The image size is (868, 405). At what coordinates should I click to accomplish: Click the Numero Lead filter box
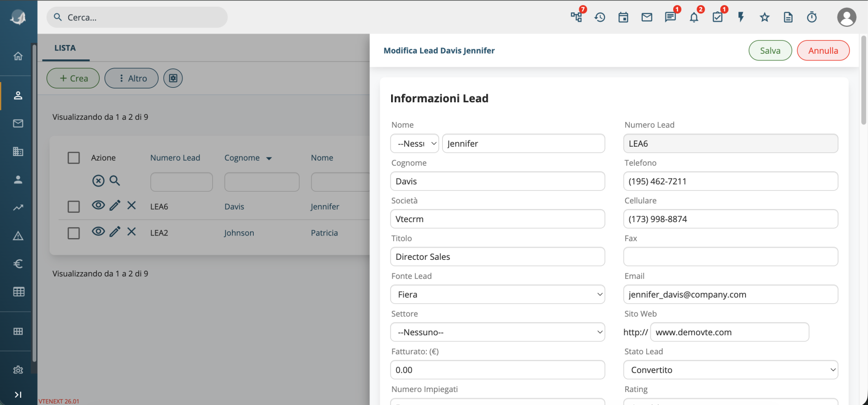pyautogui.click(x=181, y=182)
